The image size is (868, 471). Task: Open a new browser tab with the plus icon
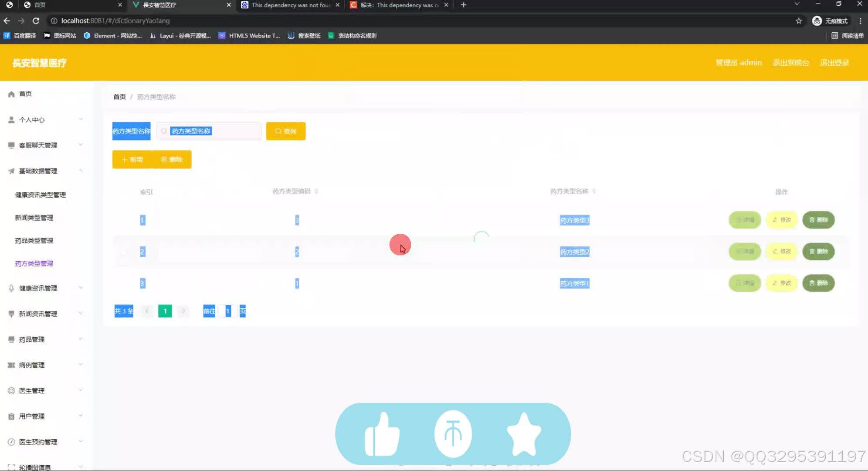[464, 5]
